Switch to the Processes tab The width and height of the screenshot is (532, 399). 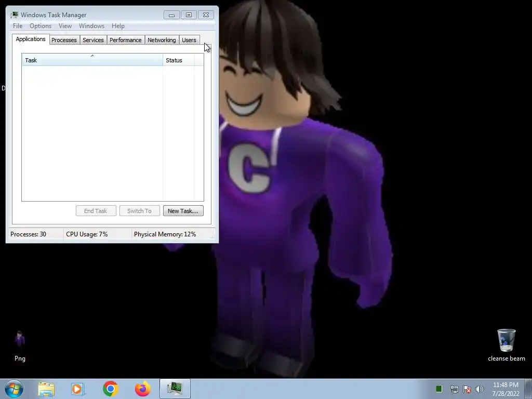[64, 40]
